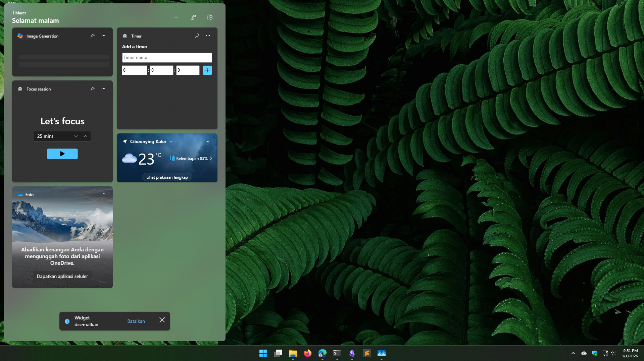
Task: Expand the 25 mins focus duration dropdown
Action: pyautogui.click(x=76, y=136)
